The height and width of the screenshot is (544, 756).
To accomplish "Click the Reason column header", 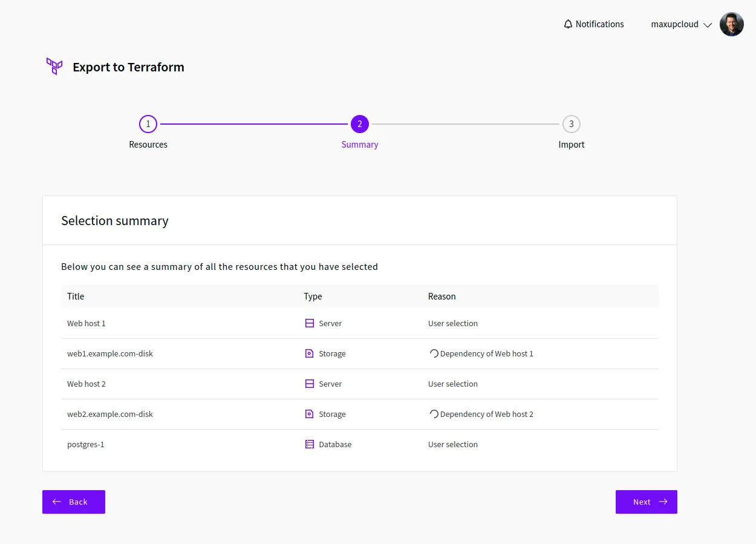I will [x=442, y=297].
